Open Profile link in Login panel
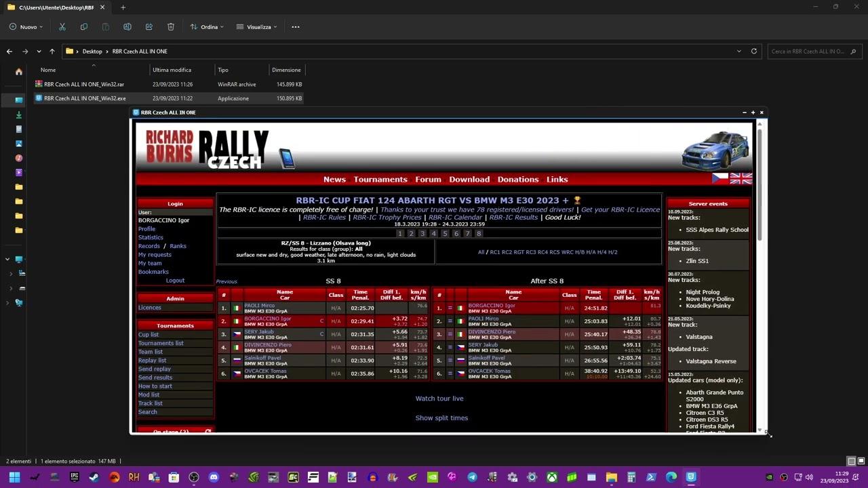The image size is (868, 488). (146, 229)
